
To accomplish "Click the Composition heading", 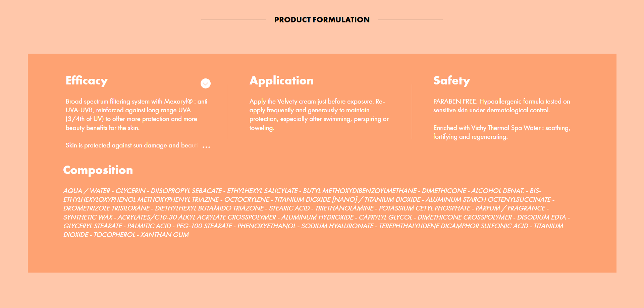I will (98, 170).
